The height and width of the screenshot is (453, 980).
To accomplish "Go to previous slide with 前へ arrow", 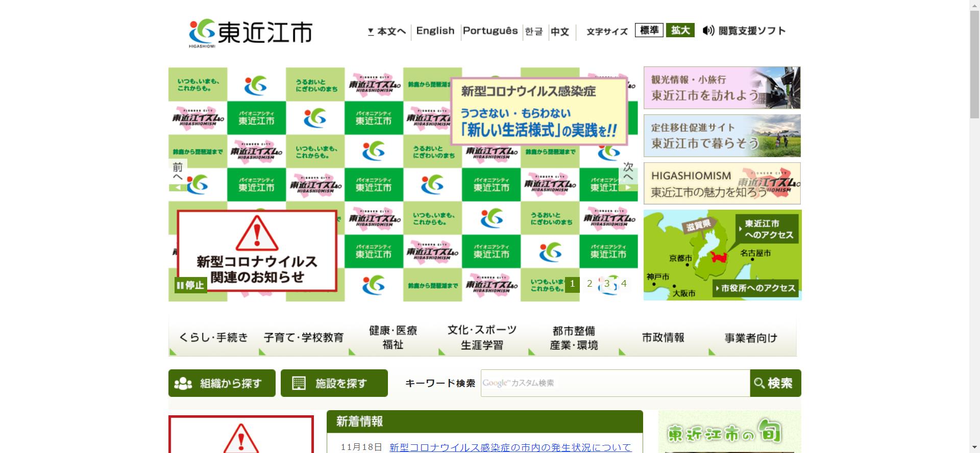I will 178,175.
